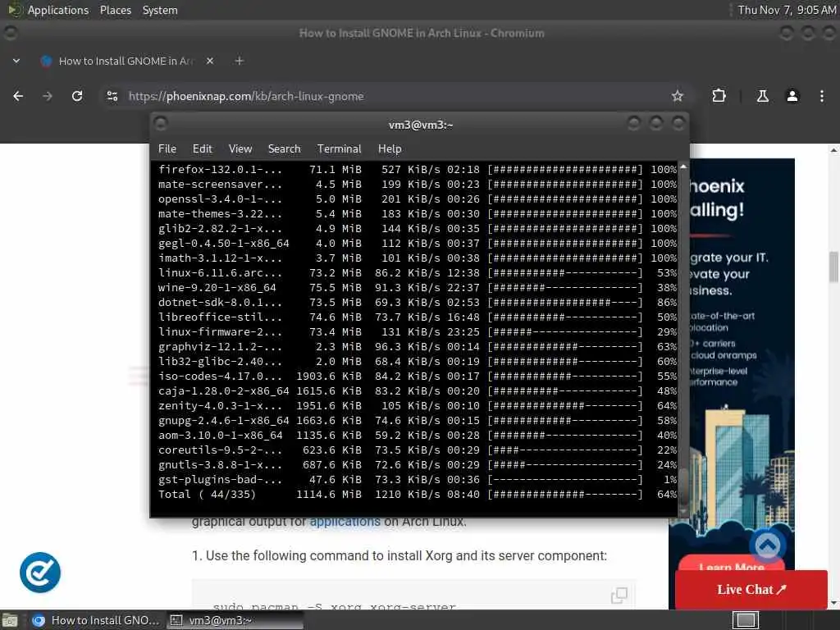Open the Terminal menu

[x=339, y=149]
